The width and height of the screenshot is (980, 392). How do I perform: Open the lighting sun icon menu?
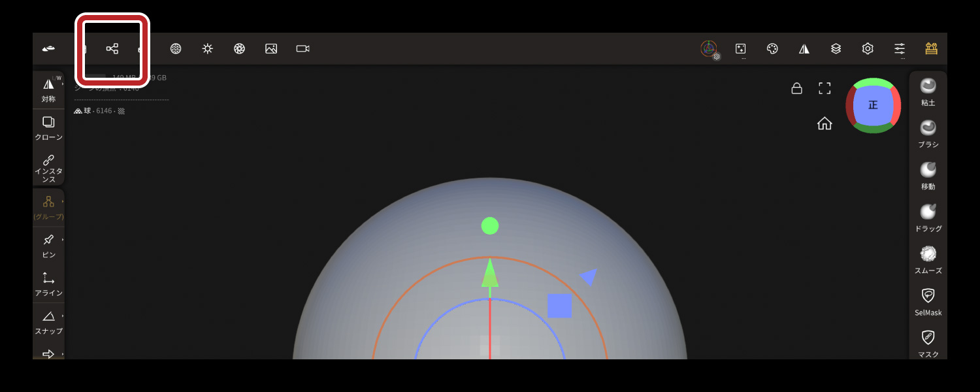coord(208,49)
